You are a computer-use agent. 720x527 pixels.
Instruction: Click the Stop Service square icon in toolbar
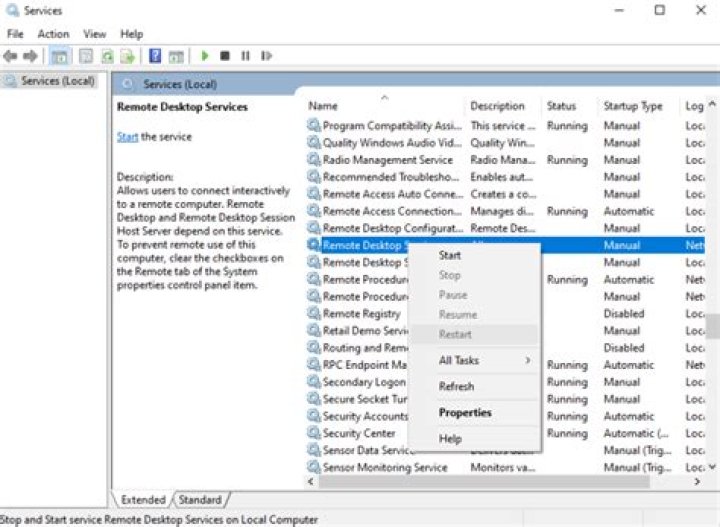point(225,56)
